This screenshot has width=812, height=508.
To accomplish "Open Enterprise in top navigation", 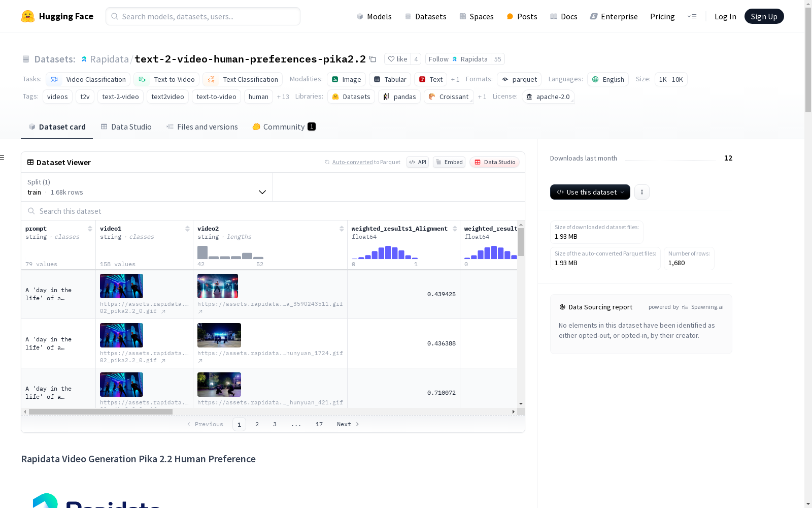I will pos(614,16).
